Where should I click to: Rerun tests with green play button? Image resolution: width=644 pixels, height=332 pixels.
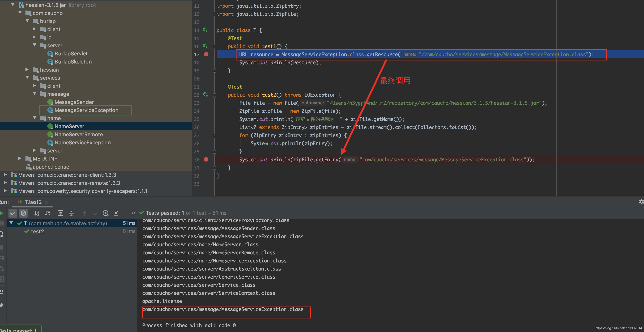(x=1, y=213)
